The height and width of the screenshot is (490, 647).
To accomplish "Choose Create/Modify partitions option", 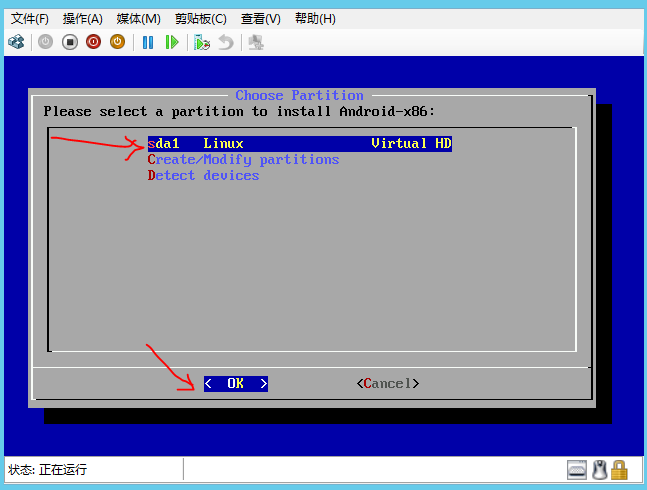I will tap(243, 160).
